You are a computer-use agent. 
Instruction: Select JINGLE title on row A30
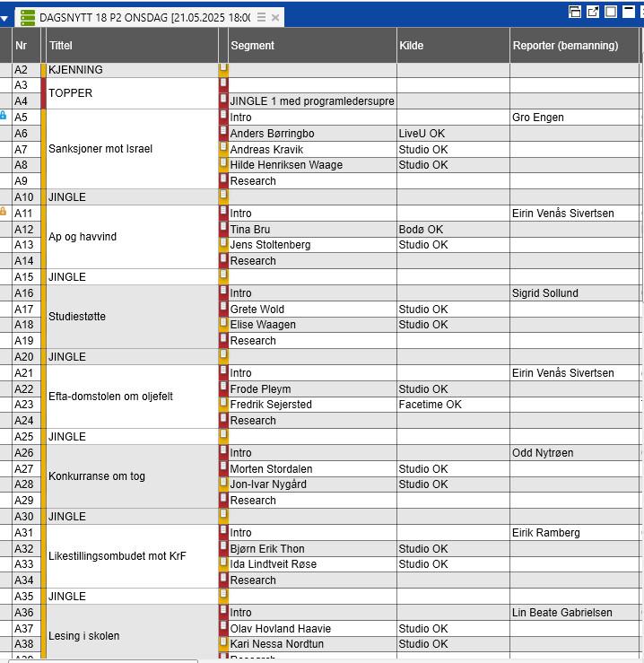point(132,517)
